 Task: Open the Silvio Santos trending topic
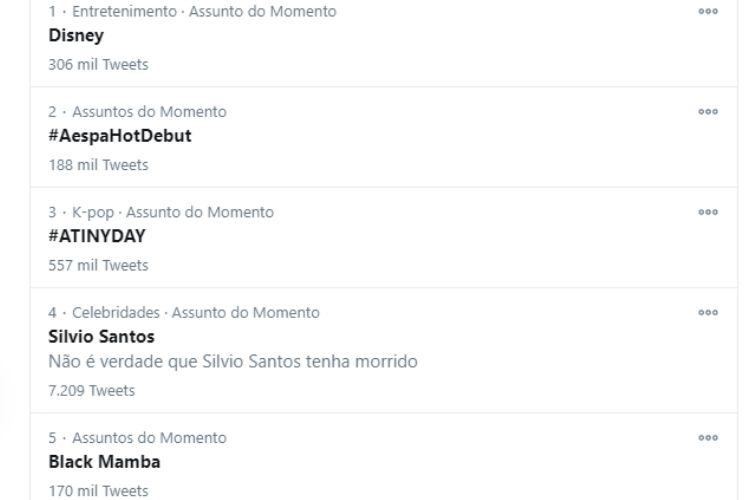101,337
